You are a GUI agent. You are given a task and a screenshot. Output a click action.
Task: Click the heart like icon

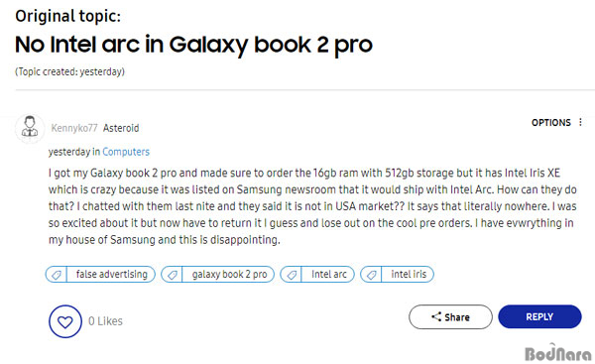[64, 321]
